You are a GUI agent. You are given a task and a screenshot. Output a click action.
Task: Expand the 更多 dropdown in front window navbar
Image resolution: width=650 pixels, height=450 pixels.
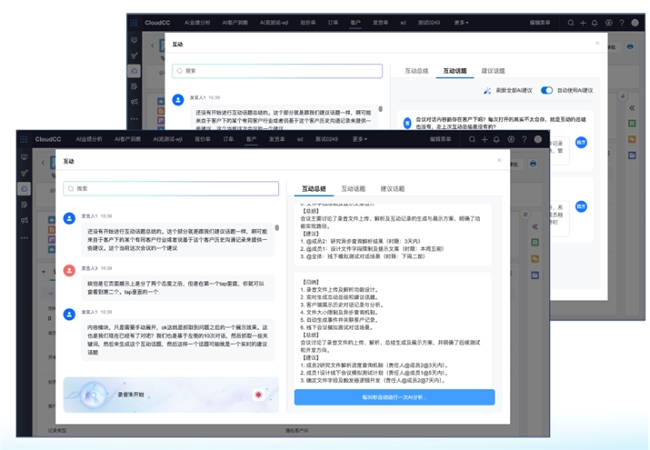tap(359, 139)
